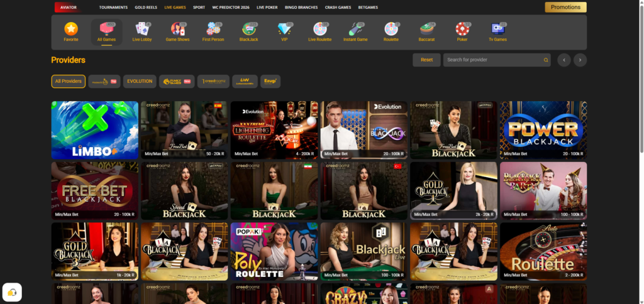Launch the Gold Blackjack 3 table
Screen dimensions: 644x304
[x=95, y=251]
